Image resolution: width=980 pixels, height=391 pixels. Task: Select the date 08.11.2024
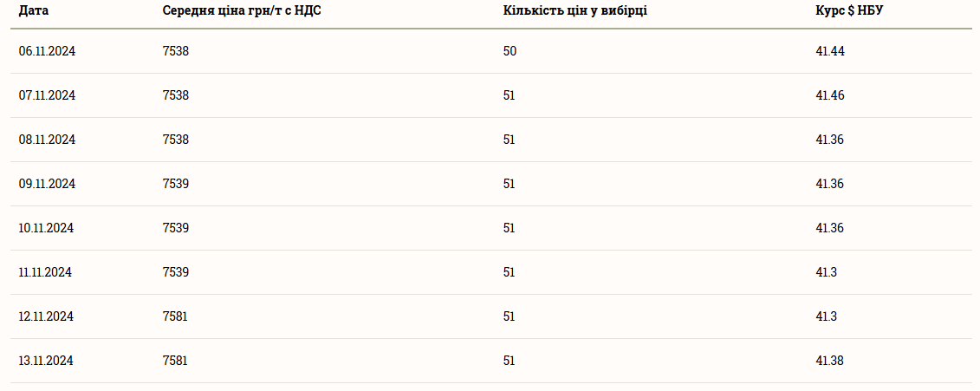point(47,140)
